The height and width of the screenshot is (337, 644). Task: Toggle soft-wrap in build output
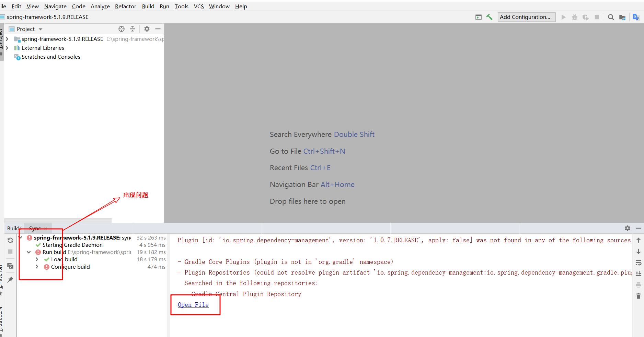coord(639,263)
